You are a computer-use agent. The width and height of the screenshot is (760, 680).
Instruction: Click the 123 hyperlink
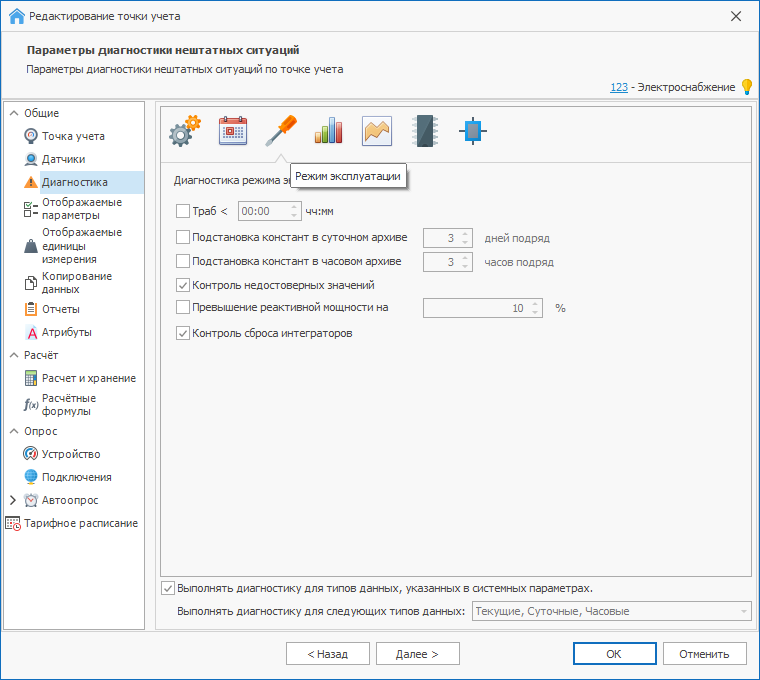[x=619, y=87]
